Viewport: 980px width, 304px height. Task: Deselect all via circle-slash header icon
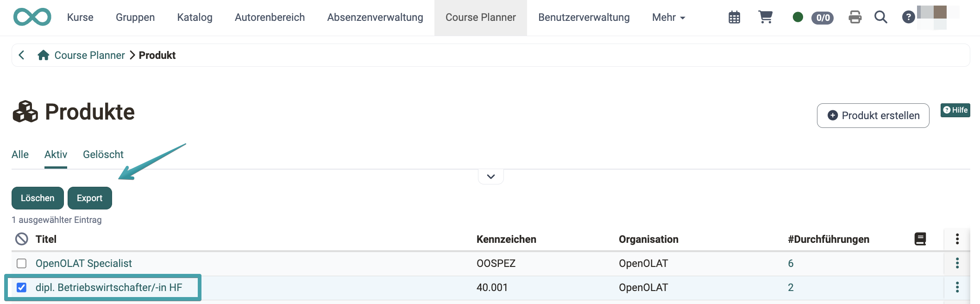pos(22,239)
